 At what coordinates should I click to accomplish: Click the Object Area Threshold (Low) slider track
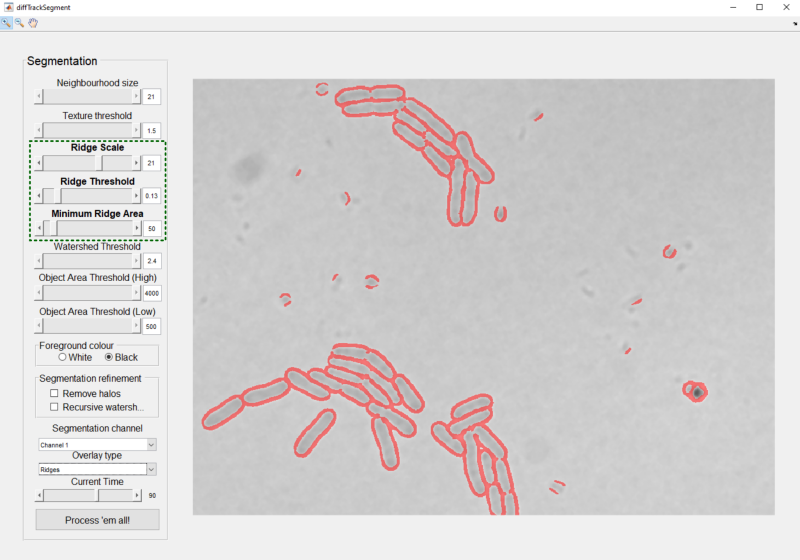87,326
